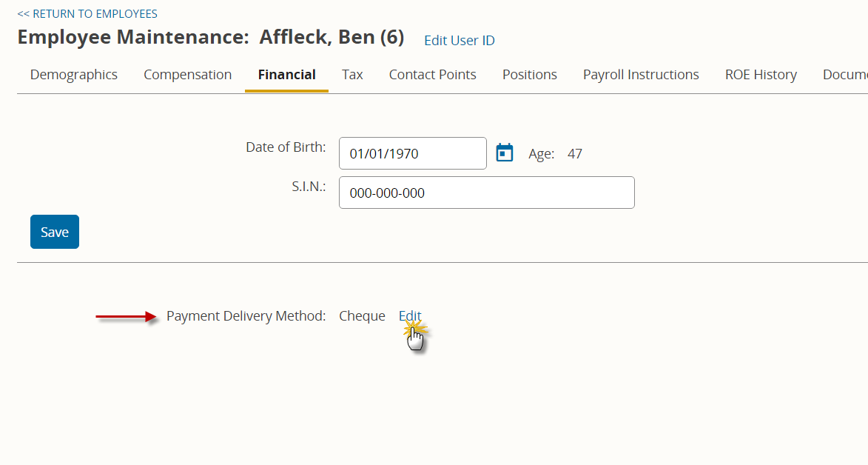This screenshot has width=868, height=465.
Task: Click the Payment Delivery Method label
Action: [246, 316]
